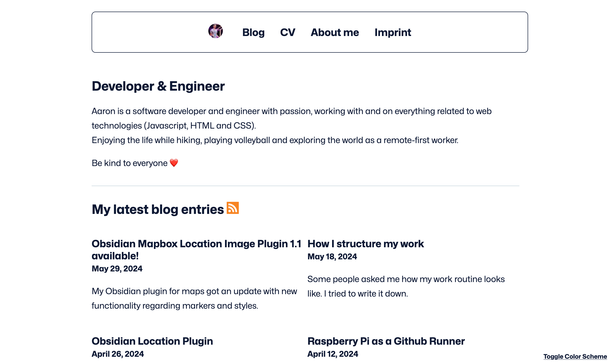This screenshot has height=364, width=611.
Task: Click the May 18, 2024 date label
Action: click(x=332, y=257)
